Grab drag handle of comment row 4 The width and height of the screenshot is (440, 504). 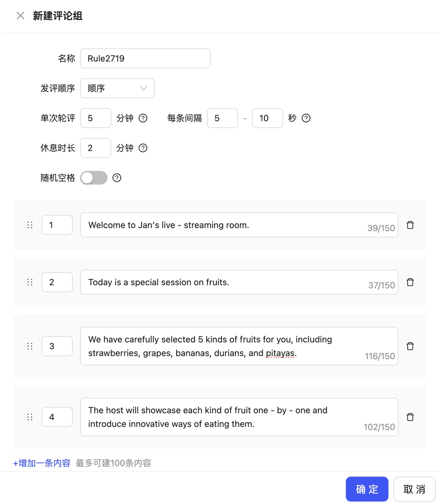click(x=30, y=417)
